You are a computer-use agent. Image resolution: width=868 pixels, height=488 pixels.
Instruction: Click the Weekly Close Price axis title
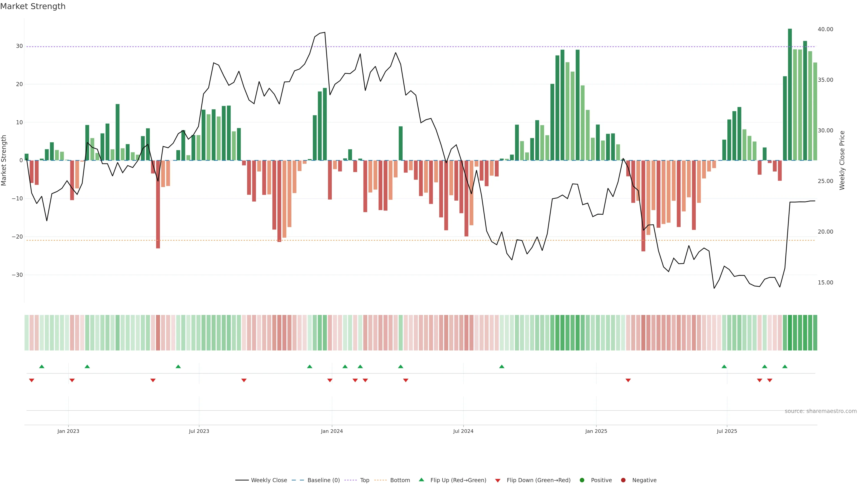coord(842,160)
